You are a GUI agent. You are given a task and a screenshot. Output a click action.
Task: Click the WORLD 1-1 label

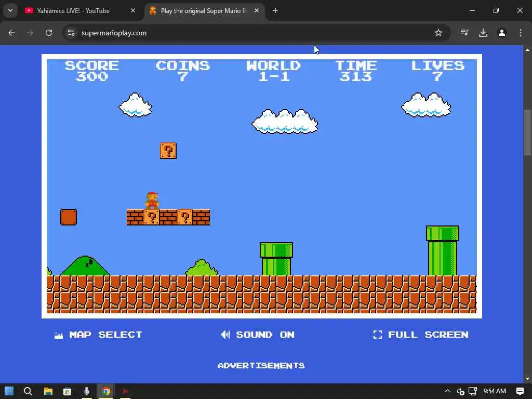click(273, 71)
